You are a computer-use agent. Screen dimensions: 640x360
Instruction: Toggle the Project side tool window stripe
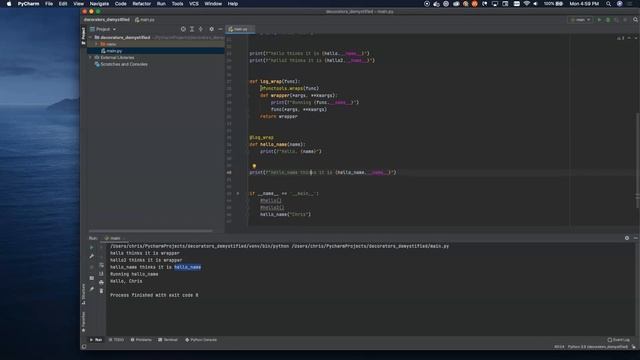pos(84,36)
